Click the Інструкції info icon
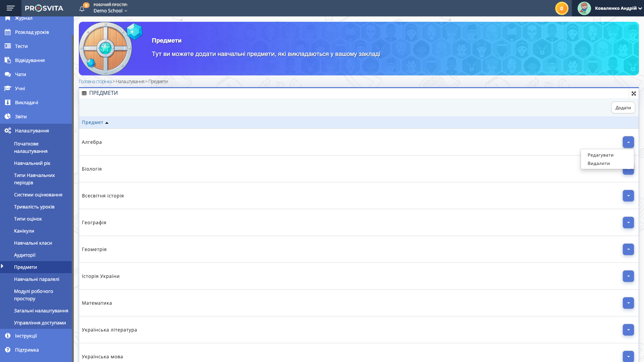 [x=8, y=336]
